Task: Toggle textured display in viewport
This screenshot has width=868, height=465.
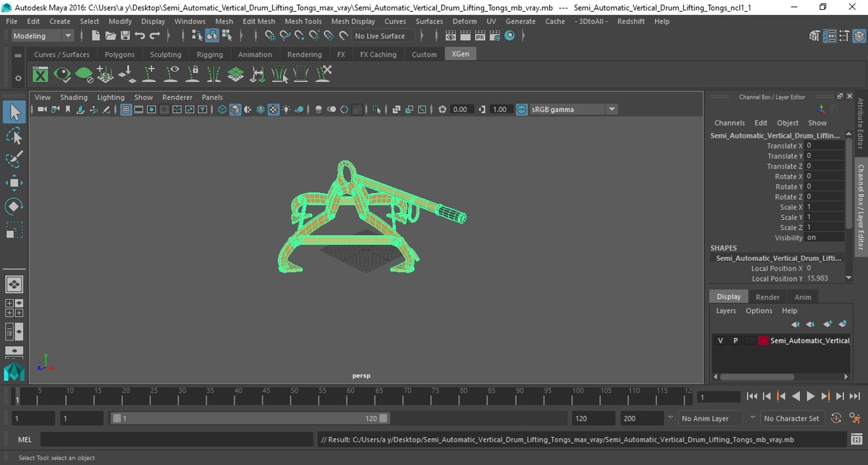Action: [x=274, y=109]
